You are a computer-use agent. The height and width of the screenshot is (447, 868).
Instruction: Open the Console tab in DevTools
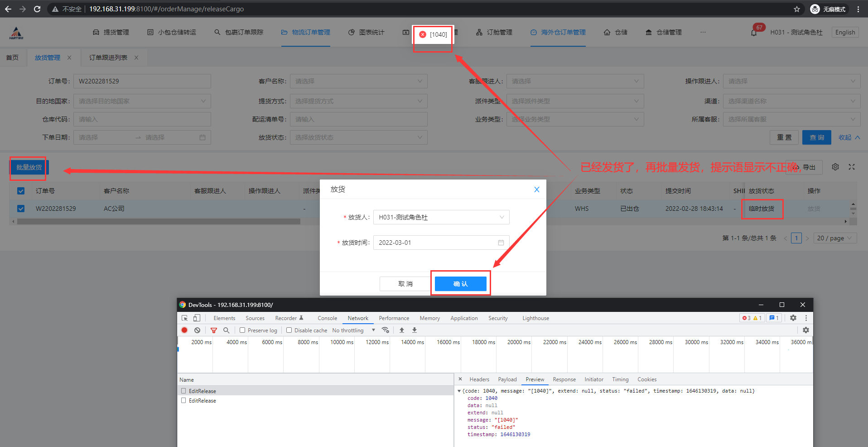pyautogui.click(x=327, y=318)
